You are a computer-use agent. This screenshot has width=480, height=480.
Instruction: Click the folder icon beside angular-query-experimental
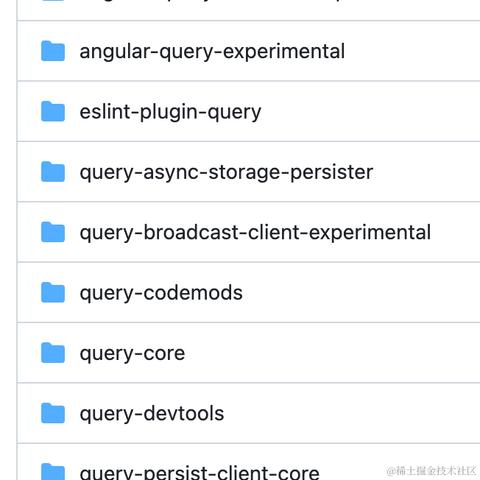click(x=53, y=51)
